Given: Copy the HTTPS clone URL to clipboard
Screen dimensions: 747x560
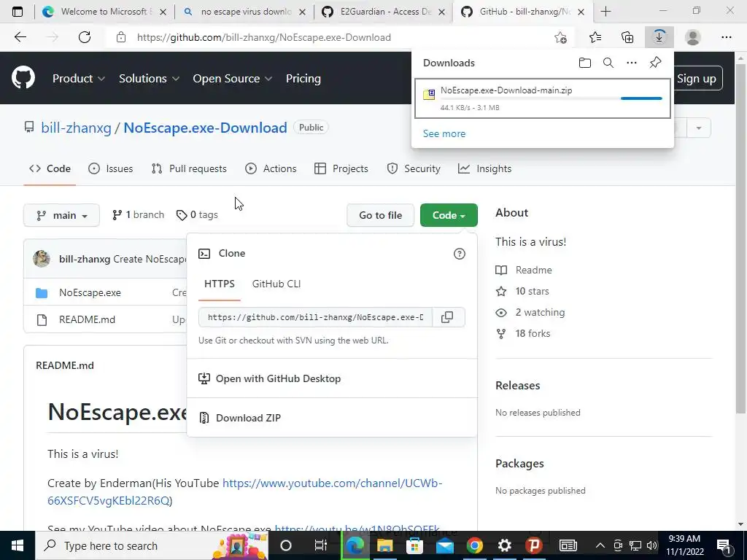Looking at the screenshot, I should coord(447,317).
